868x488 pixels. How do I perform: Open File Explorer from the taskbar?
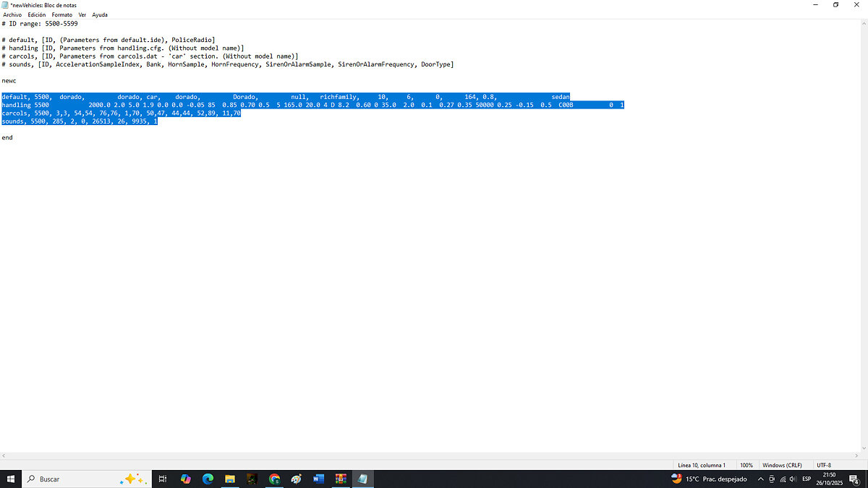click(230, 479)
